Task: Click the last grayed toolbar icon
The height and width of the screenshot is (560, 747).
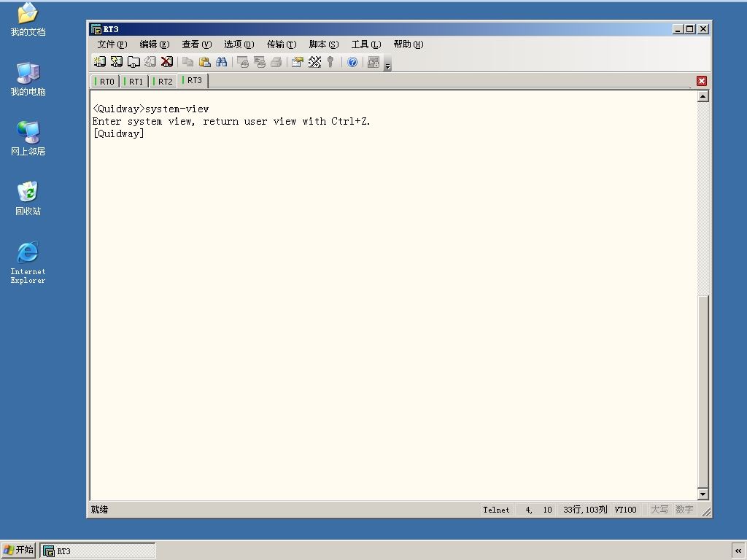Action: pyautogui.click(x=373, y=62)
